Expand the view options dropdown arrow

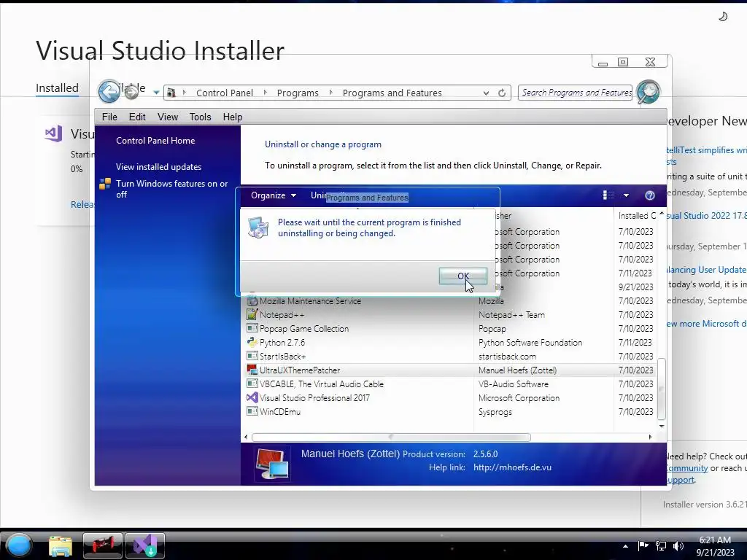pos(626,195)
